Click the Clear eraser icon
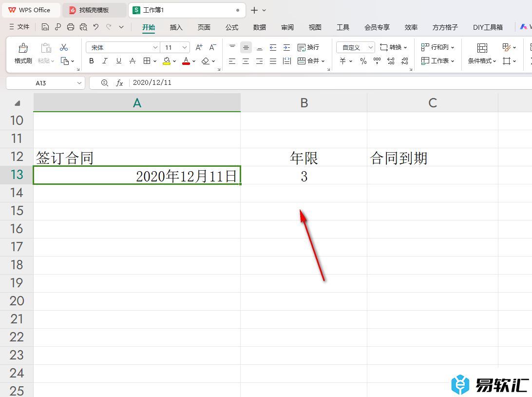 click(205, 61)
